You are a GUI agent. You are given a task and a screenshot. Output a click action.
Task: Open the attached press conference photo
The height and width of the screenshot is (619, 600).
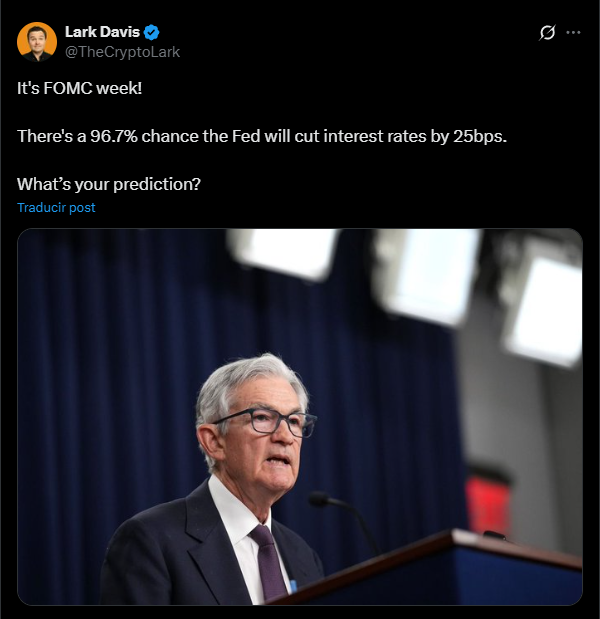tap(299, 416)
